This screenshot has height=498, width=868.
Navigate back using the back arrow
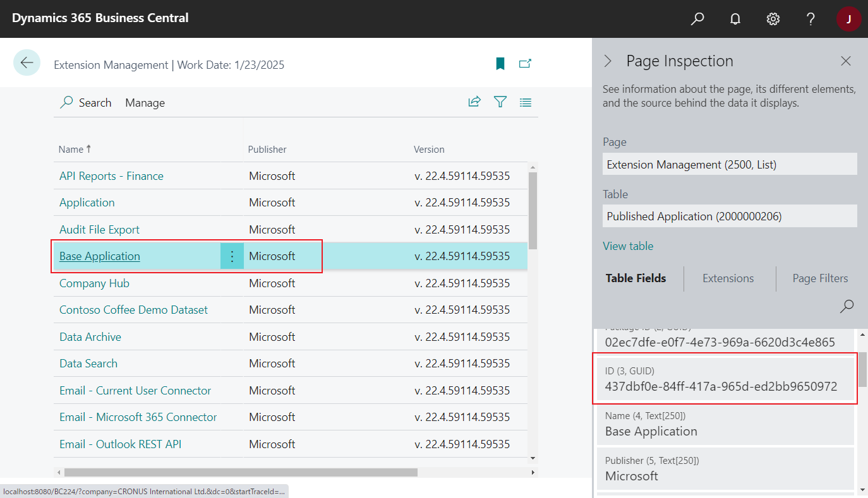[27, 62]
